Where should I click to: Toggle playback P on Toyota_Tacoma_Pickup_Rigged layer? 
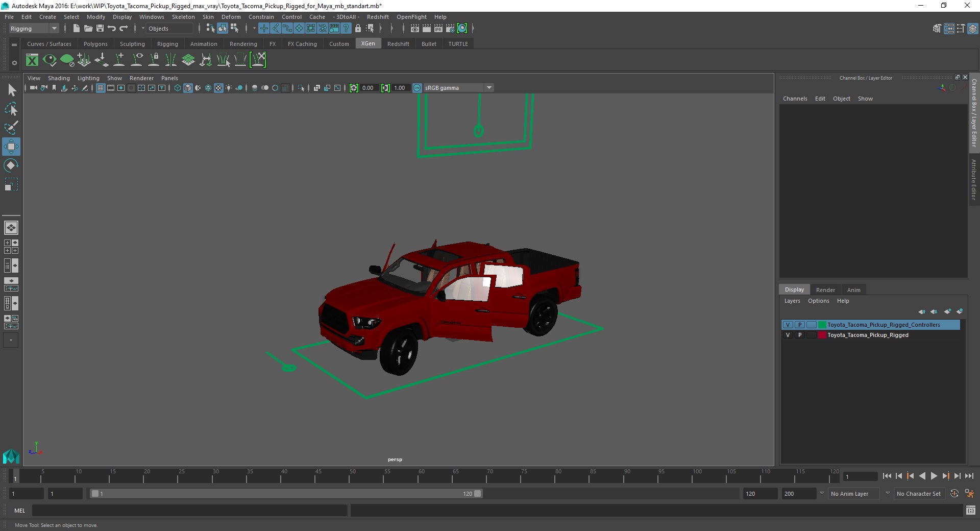[800, 335]
